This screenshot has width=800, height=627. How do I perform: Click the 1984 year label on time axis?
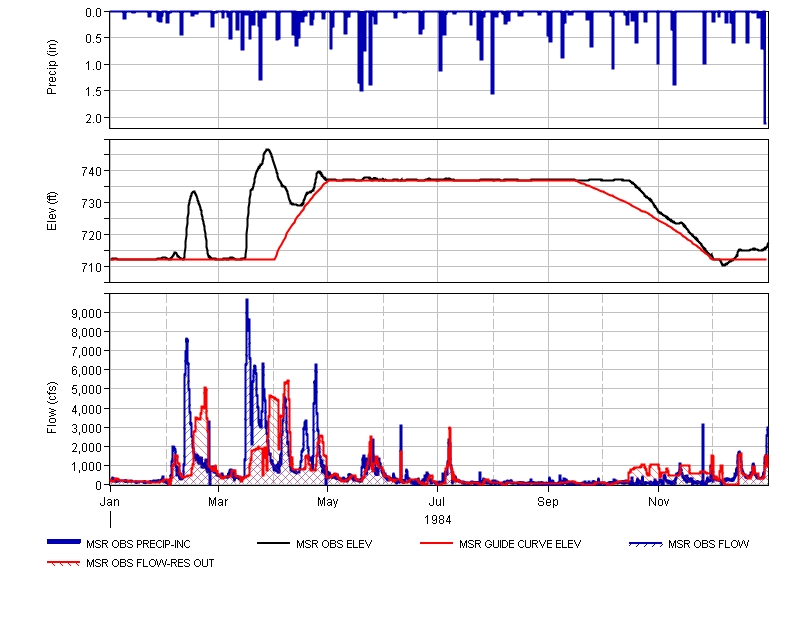click(437, 519)
